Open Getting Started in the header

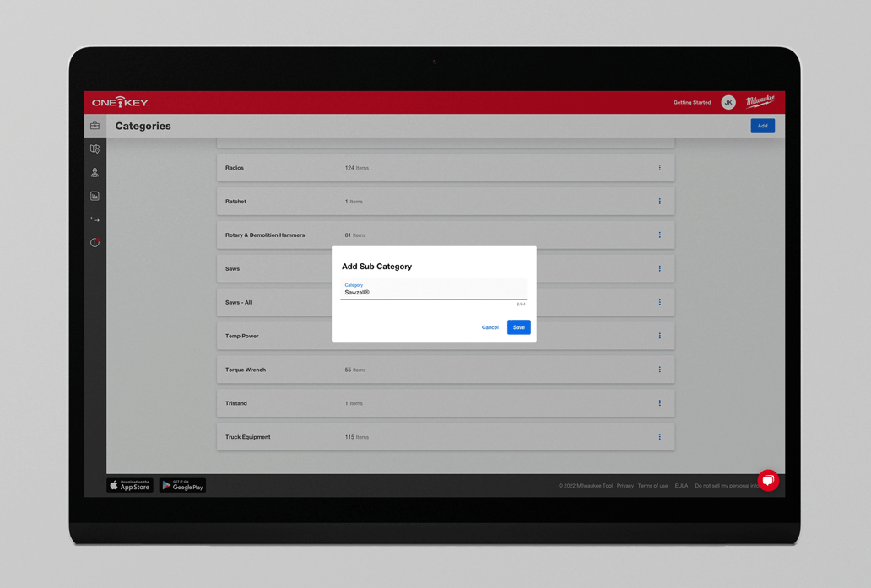(691, 102)
